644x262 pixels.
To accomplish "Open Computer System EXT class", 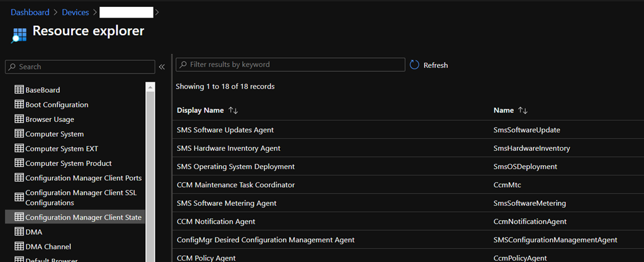I will pyautogui.click(x=62, y=149).
